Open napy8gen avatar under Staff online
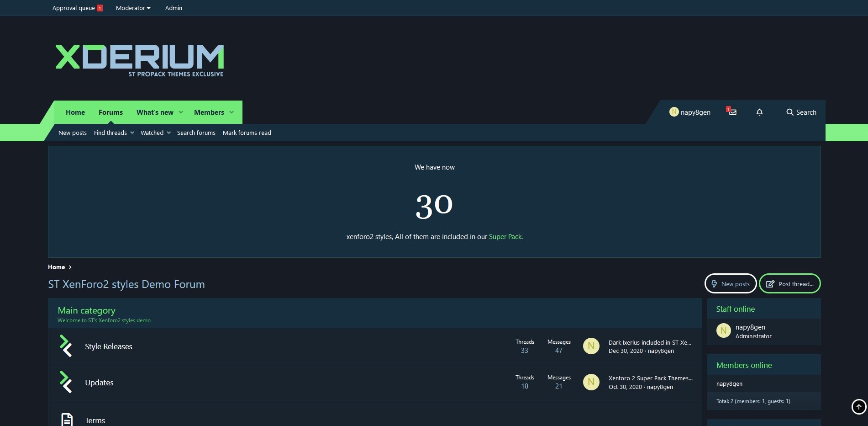Screen dimensions: 868x426 (x=723, y=330)
